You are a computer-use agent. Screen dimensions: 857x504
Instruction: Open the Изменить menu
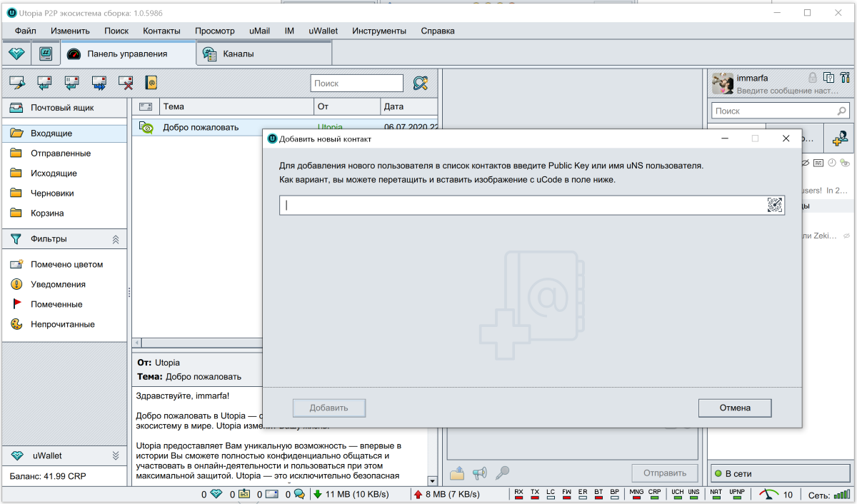[70, 31]
